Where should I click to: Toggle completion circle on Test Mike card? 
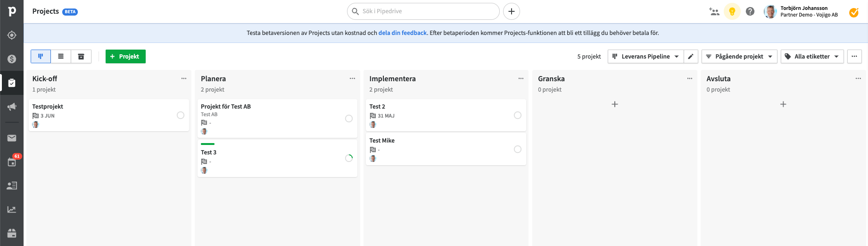518,149
